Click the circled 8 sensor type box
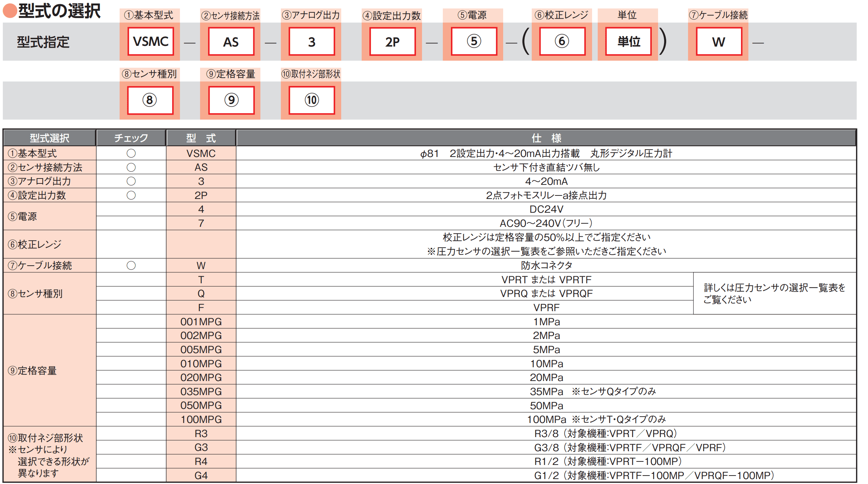 [x=150, y=101]
